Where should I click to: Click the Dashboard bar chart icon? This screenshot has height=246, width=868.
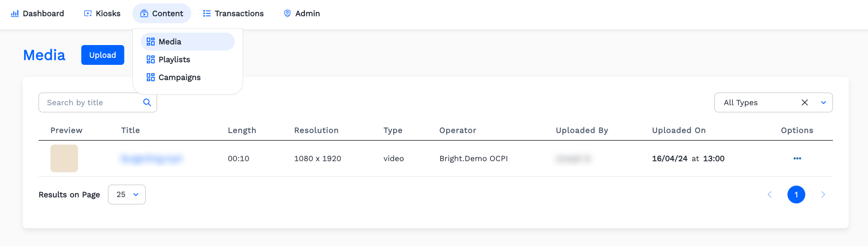point(15,13)
